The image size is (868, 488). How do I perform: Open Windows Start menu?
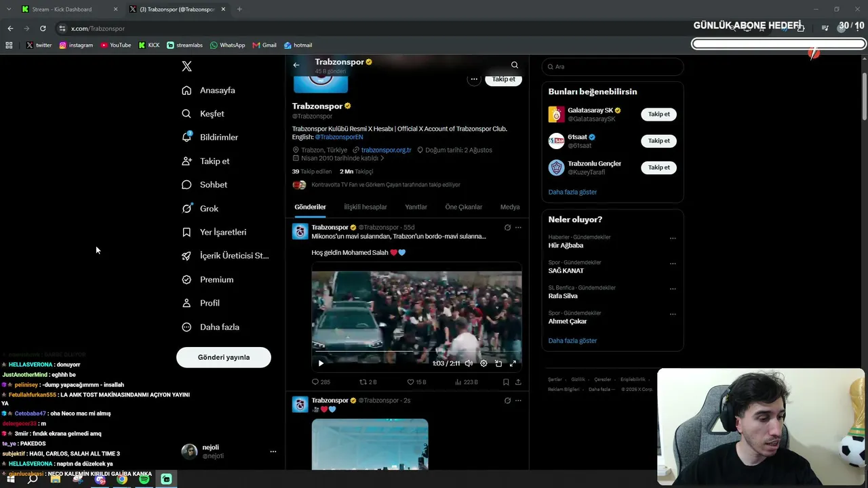click(x=10, y=479)
